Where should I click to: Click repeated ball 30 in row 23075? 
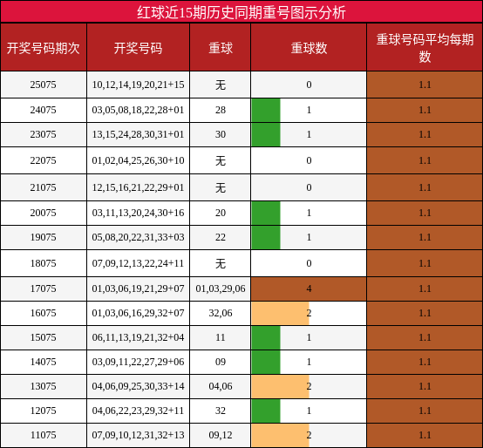[x=221, y=134]
